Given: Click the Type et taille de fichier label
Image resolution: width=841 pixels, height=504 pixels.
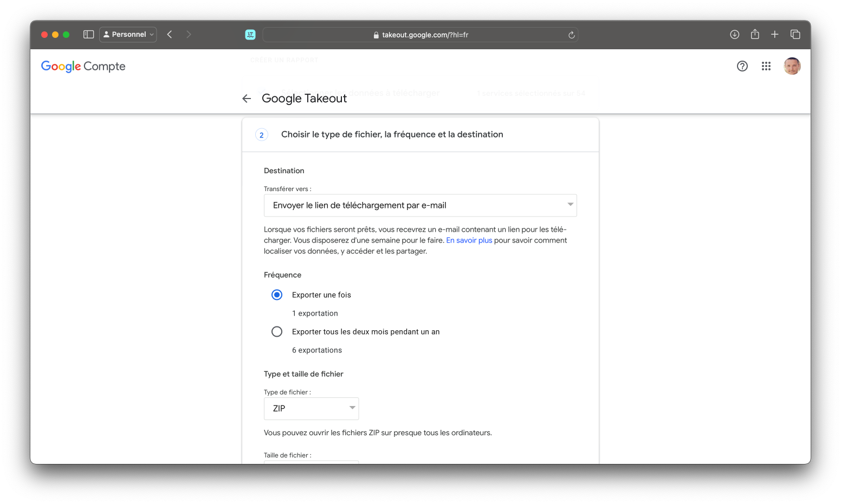Looking at the screenshot, I should 303,374.
